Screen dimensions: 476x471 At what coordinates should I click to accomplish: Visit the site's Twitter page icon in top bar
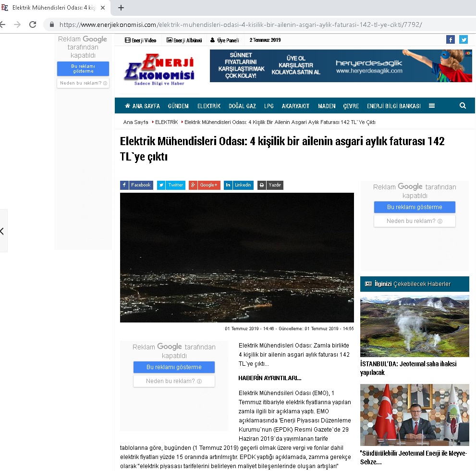[464, 39]
